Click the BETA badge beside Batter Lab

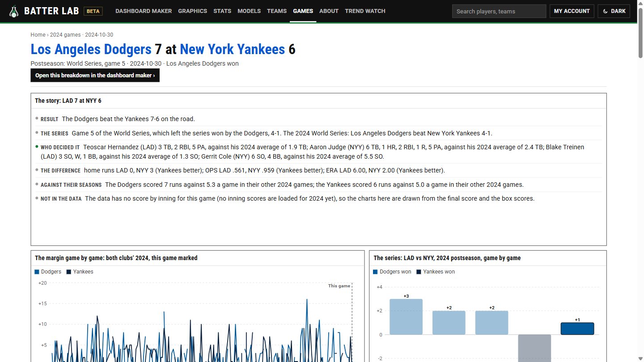(93, 11)
